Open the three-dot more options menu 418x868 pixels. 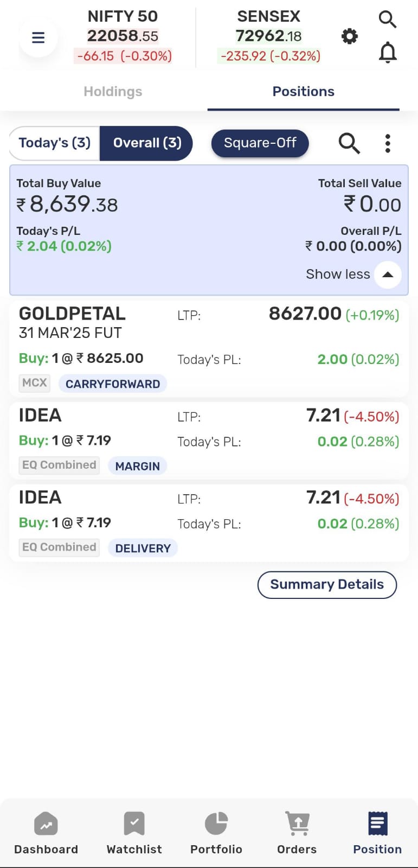pos(388,143)
